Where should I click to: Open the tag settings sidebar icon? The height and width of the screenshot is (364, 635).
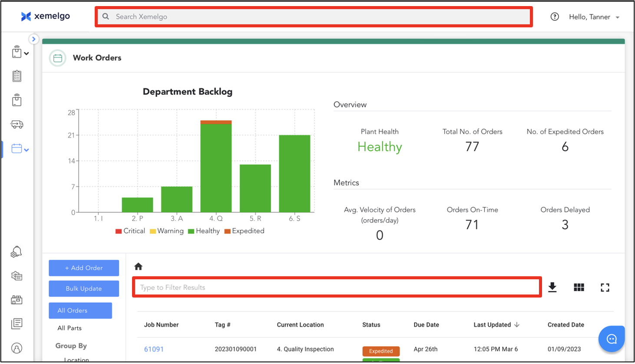(17, 276)
